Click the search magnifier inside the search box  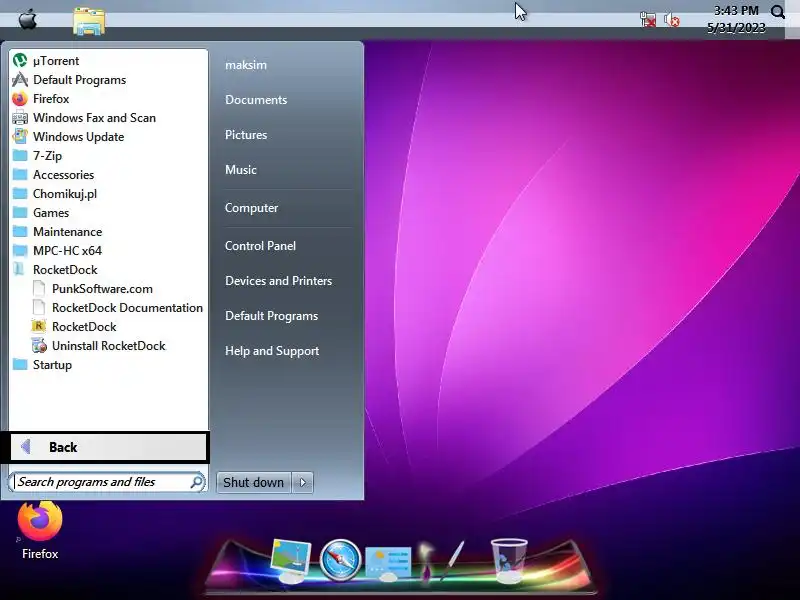(196, 482)
